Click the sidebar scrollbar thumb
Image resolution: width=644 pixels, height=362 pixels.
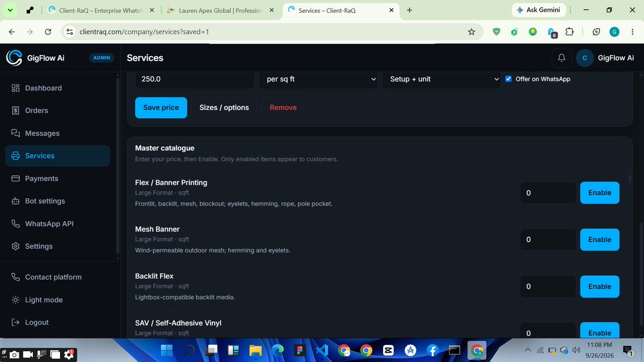pyautogui.click(x=118, y=167)
